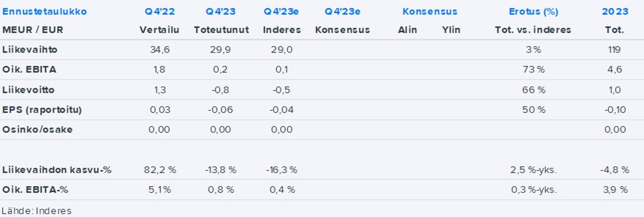Select the Q4'22 column header
The image size is (644, 217).
coord(159,12)
